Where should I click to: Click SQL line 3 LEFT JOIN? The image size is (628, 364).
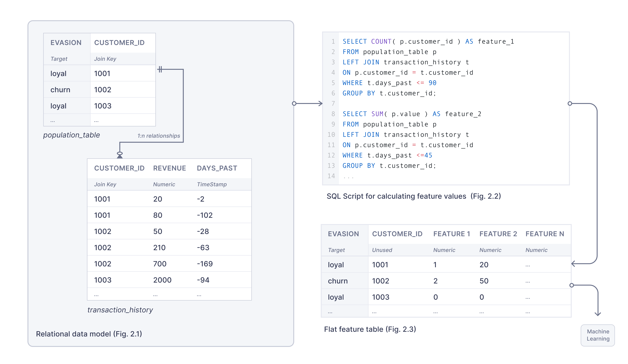pyautogui.click(x=406, y=62)
